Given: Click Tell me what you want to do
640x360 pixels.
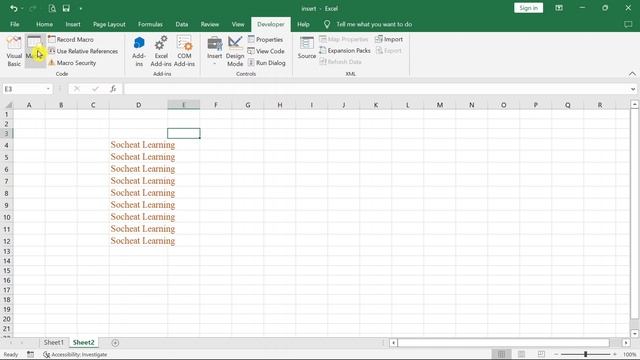Looking at the screenshot, I should click(x=373, y=24).
